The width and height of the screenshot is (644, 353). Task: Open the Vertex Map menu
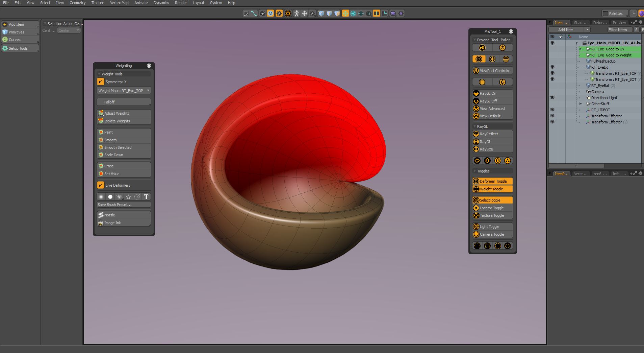click(119, 3)
